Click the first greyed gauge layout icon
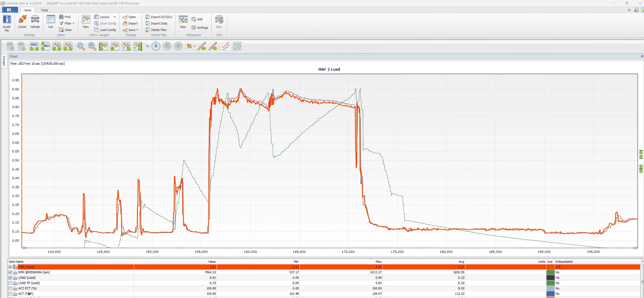 (x=10, y=46)
